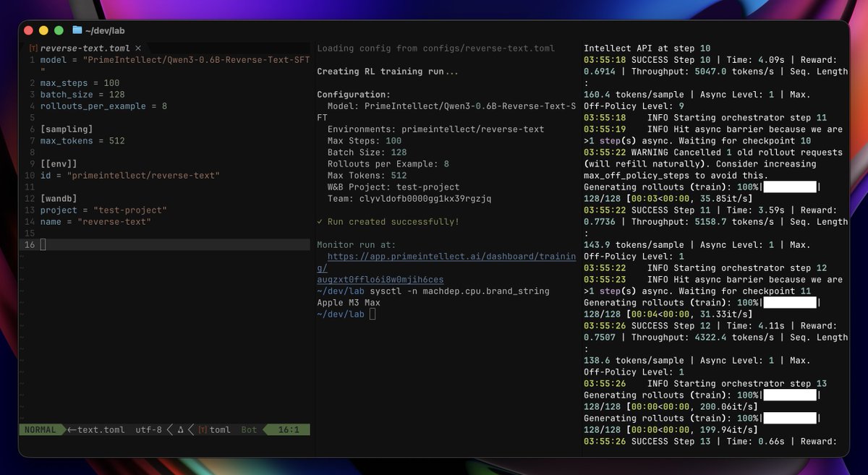The image size is (868, 475).
Task: Click the 'max_off_policy_steps to avoid this.' line
Action: [676, 176]
